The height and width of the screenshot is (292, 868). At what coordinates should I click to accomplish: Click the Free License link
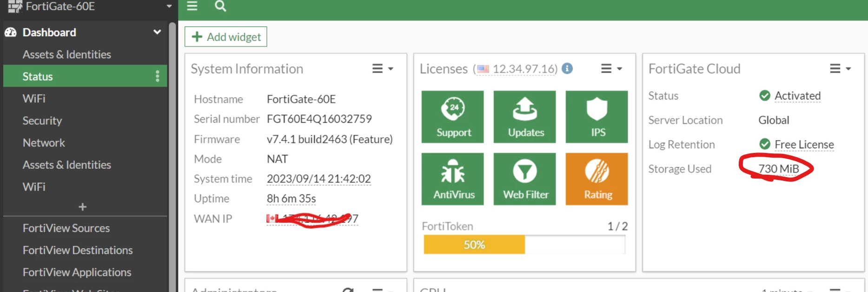(804, 145)
